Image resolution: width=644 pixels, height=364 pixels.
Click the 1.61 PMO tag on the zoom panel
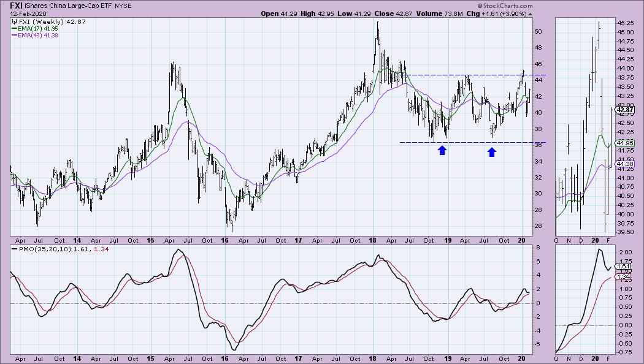624,267
